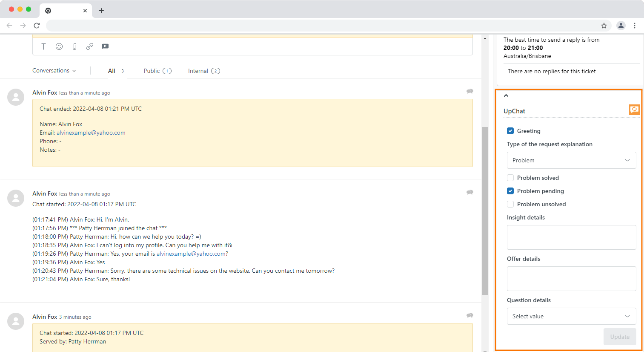Switch to the Public conversations tab
Image resolution: width=644 pixels, height=352 pixels.
click(157, 71)
